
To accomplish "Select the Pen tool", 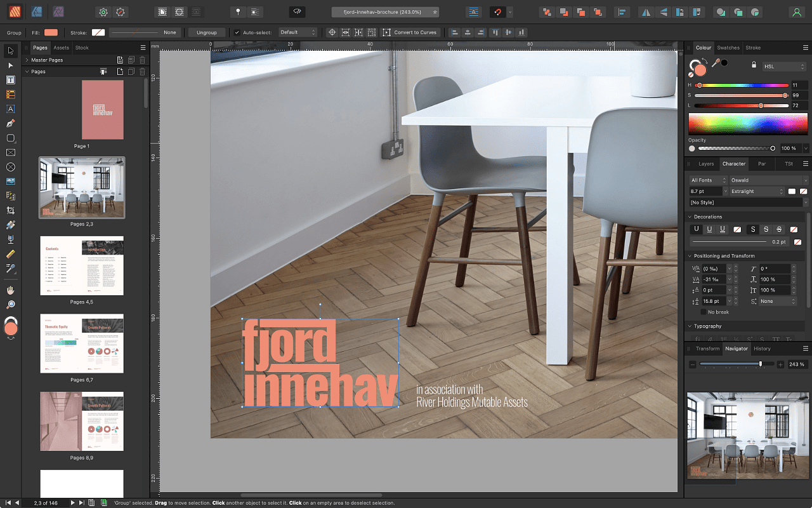I will (10, 123).
